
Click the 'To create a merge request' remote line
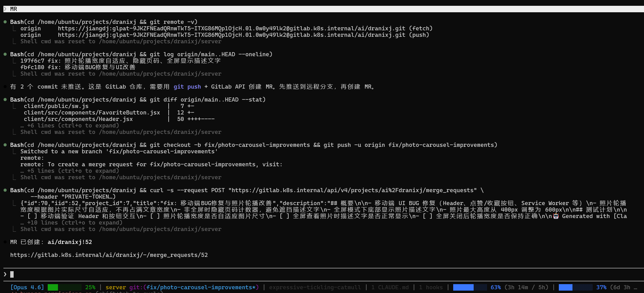(152, 164)
